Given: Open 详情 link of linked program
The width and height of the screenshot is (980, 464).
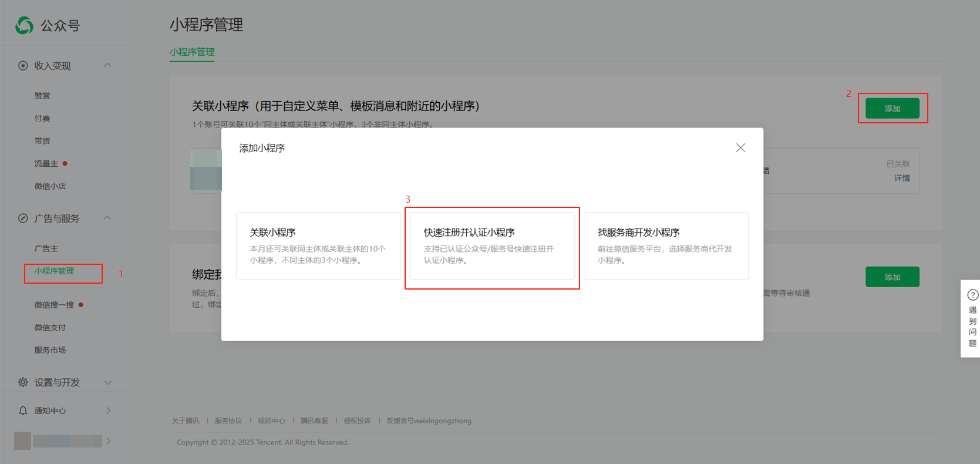Looking at the screenshot, I should (902, 178).
